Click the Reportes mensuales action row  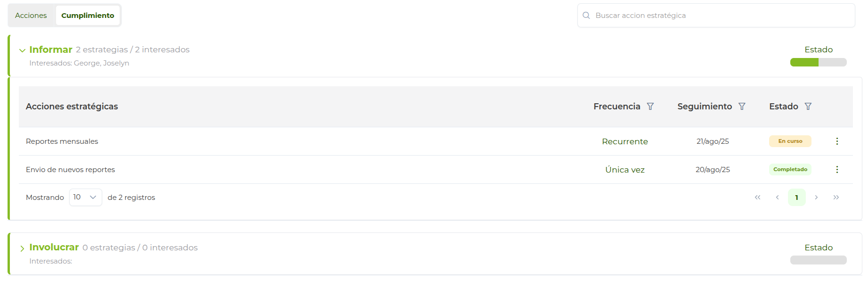(62, 141)
